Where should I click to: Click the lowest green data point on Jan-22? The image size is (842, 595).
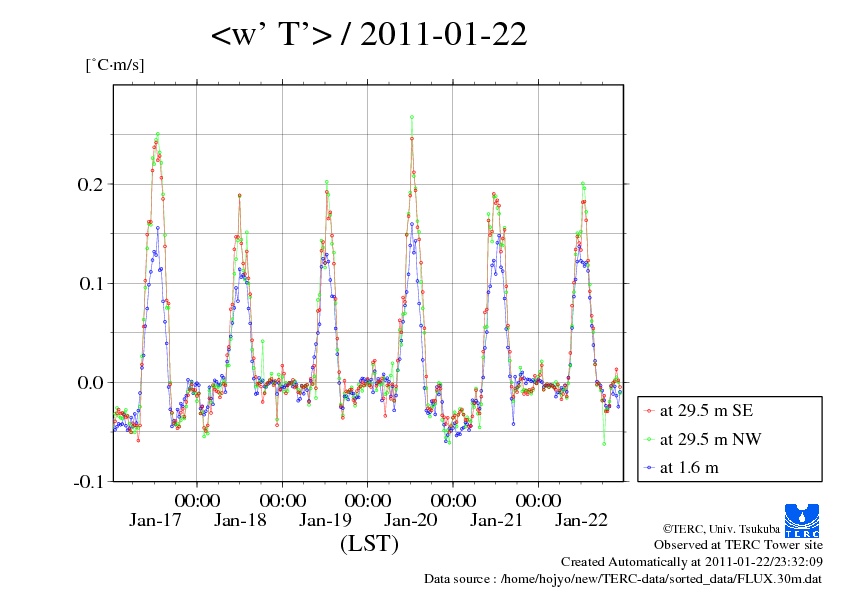[604, 444]
